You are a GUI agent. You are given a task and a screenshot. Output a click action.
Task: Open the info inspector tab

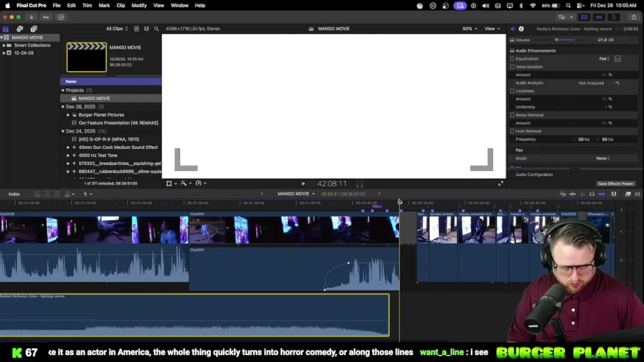click(521, 29)
